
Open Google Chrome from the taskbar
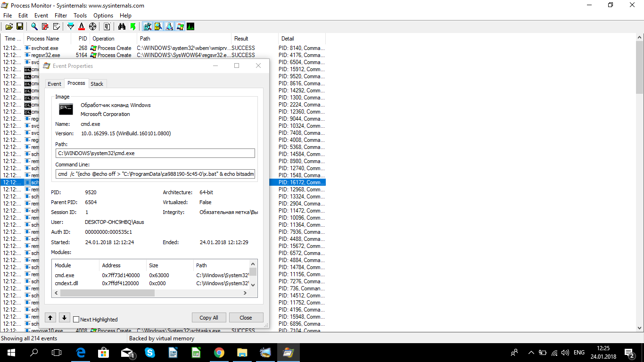pos(219,353)
